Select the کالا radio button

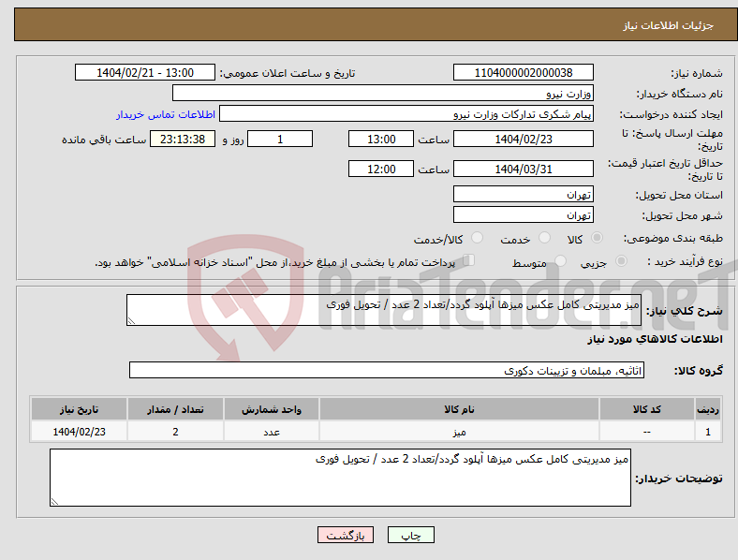point(597,238)
